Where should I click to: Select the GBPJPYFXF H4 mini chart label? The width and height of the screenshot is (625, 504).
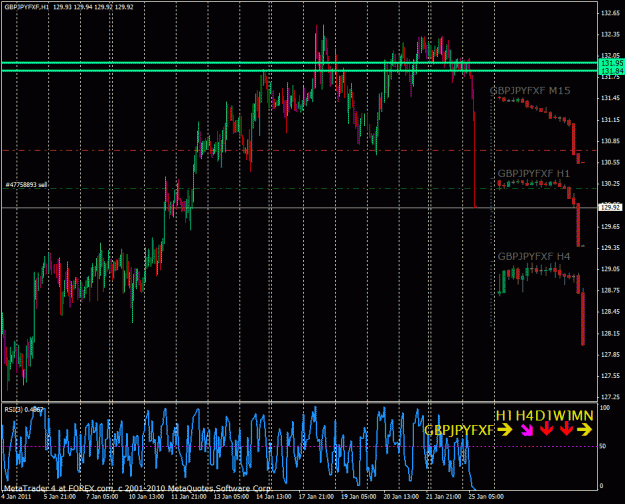coord(534,256)
